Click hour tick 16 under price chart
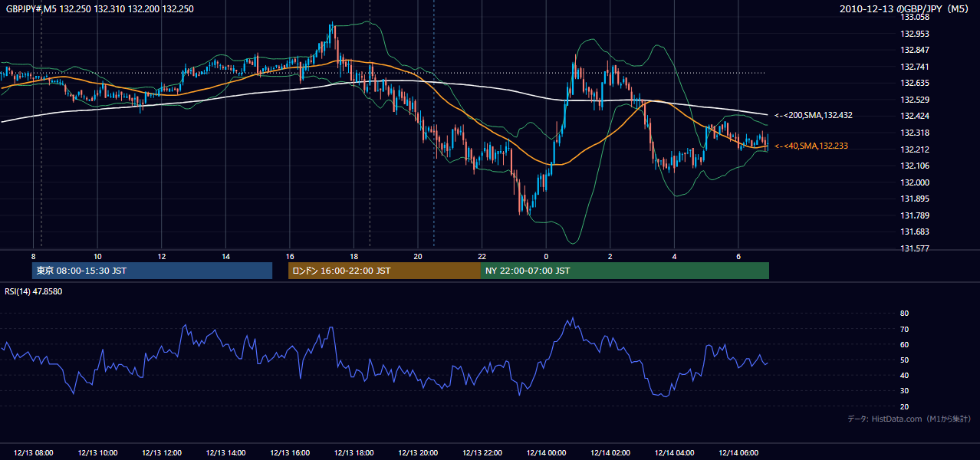 click(290, 256)
